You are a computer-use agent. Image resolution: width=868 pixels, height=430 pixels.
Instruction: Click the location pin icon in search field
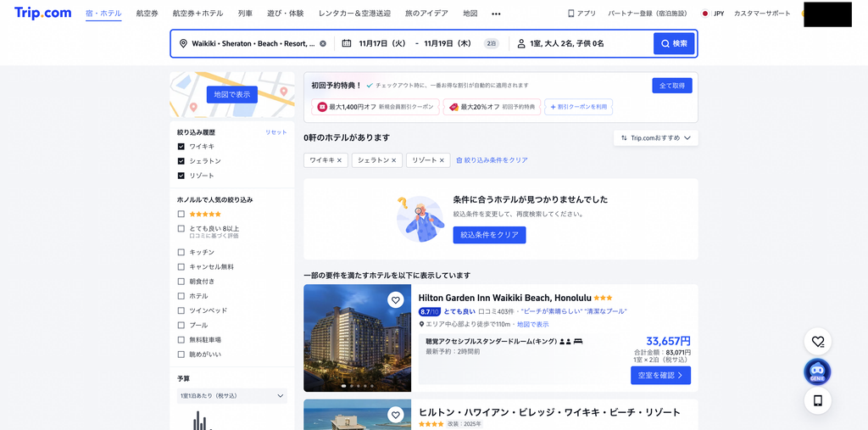click(183, 43)
